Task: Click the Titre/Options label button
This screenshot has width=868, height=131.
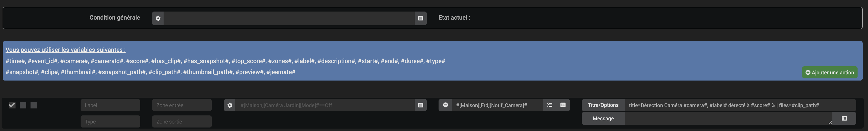Action: [x=603, y=105]
